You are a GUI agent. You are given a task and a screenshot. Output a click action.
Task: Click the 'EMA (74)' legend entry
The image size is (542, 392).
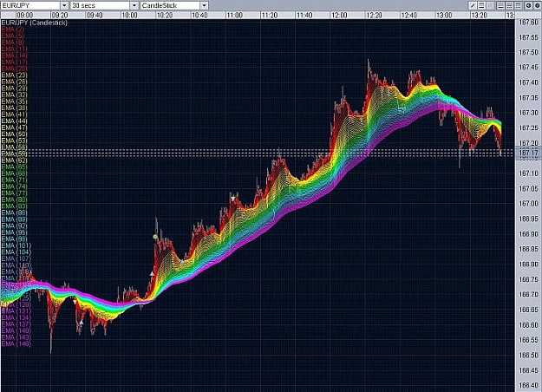14,186
